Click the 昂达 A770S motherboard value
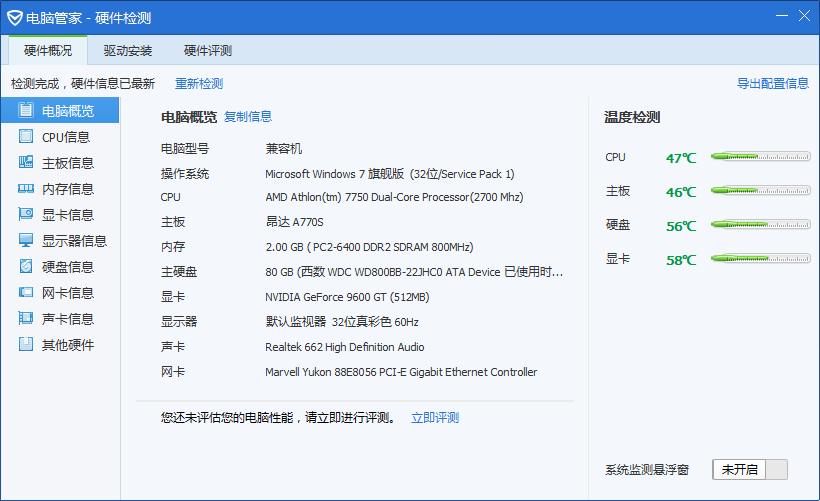The image size is (820, 501). point(294,222)
